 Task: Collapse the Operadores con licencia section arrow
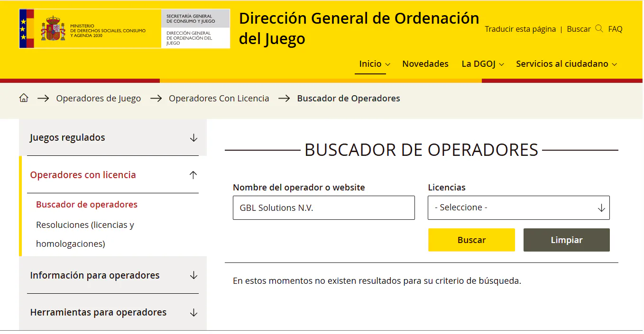pyautogui.click(x=193, y=175)
